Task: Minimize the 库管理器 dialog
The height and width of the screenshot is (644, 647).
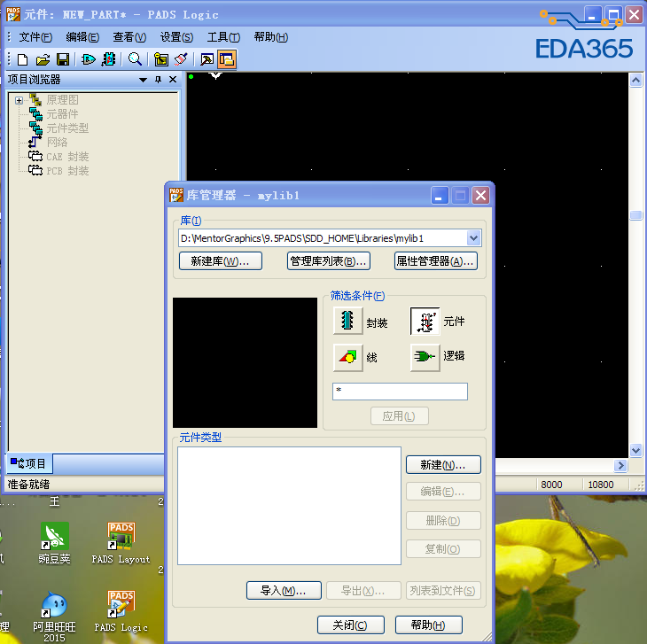Action: tap(440, 195)
